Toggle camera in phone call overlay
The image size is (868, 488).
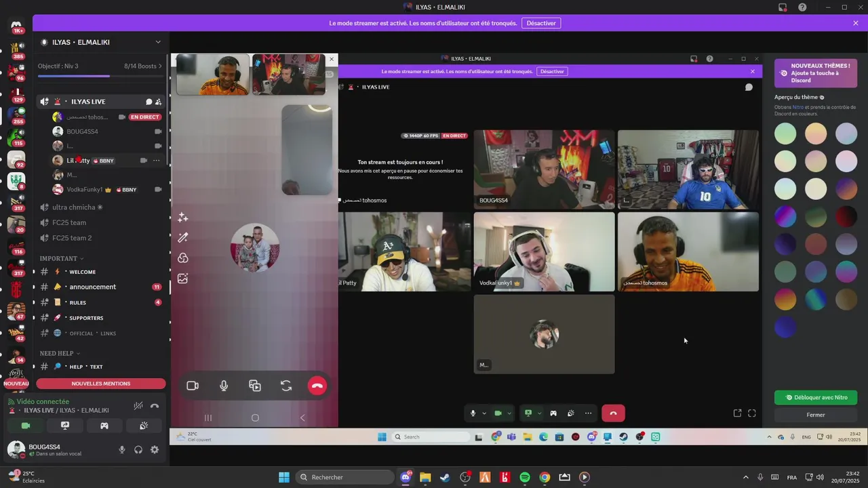click(193, 386)
